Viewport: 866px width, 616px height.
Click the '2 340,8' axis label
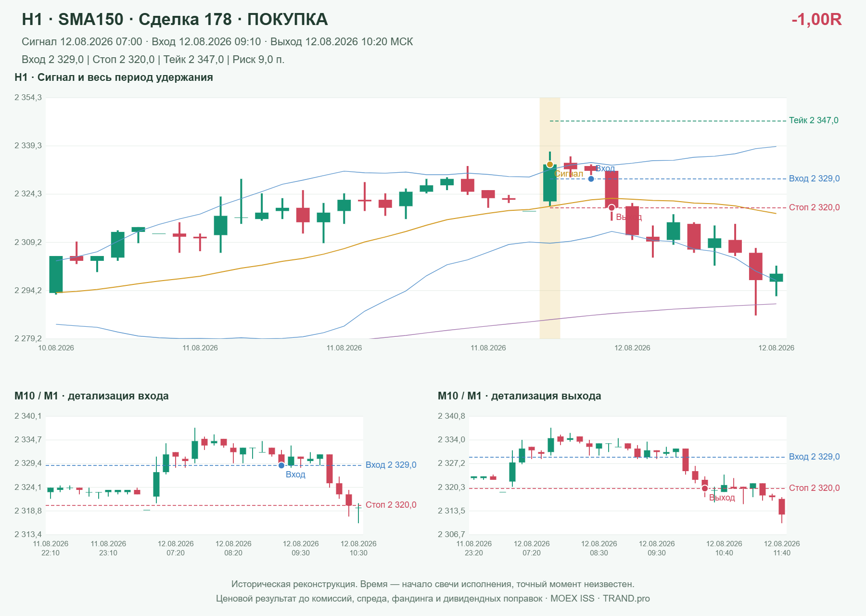coord(451,416)
